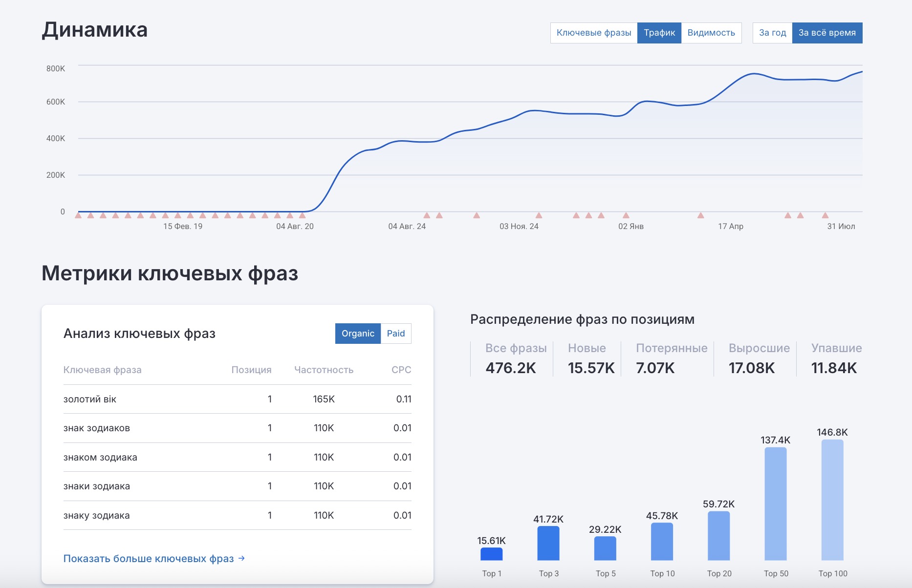912x588 pixels.
Task: Click the Top 1 bar in distribution chart
Action: point(491,554)
